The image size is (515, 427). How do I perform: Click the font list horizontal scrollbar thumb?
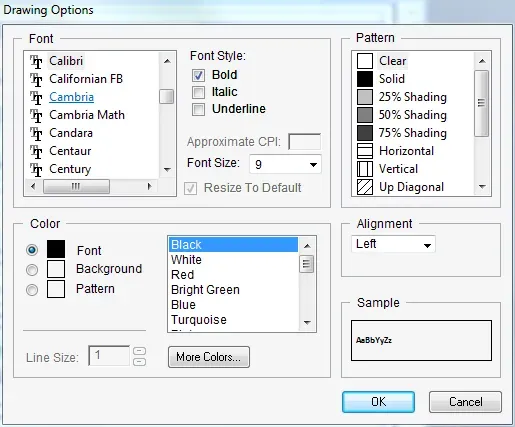[x=76, y=186]
